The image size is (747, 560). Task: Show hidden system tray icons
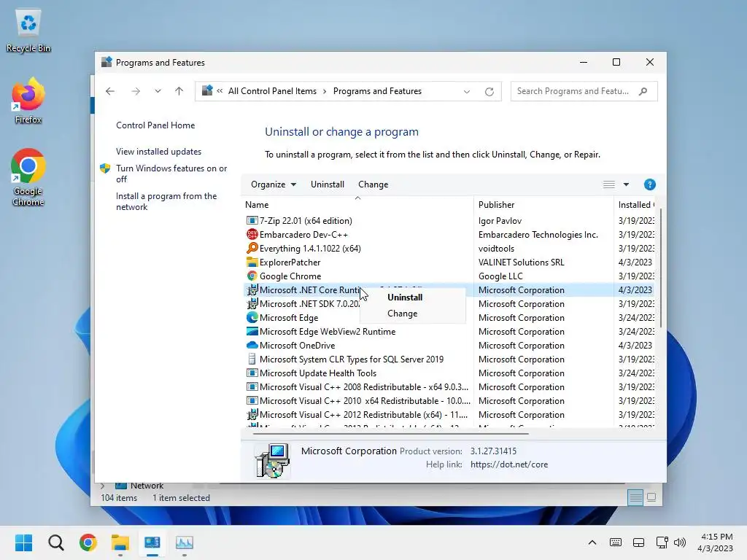(592, 542)
